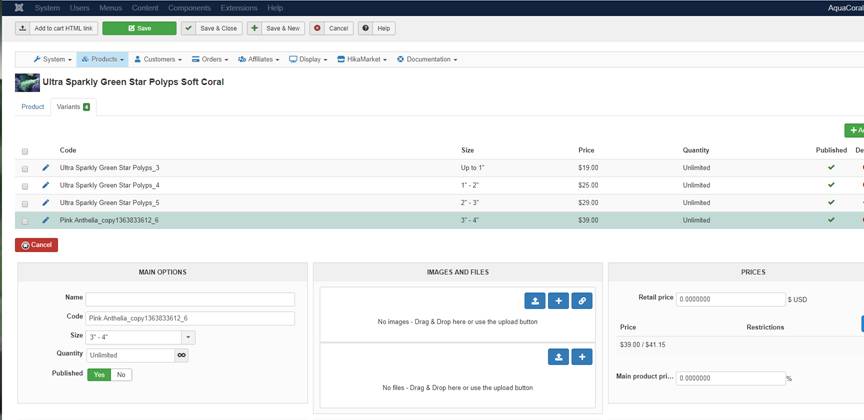
Task: Open the Components menu
Action: pos(190,8)
